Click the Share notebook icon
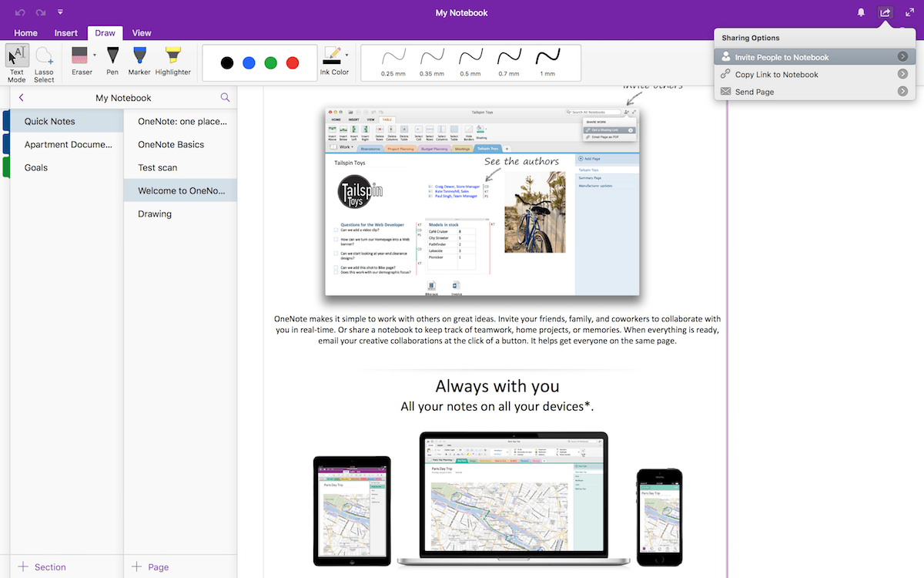This screenshot has height=578, width=924. (885, 12)
